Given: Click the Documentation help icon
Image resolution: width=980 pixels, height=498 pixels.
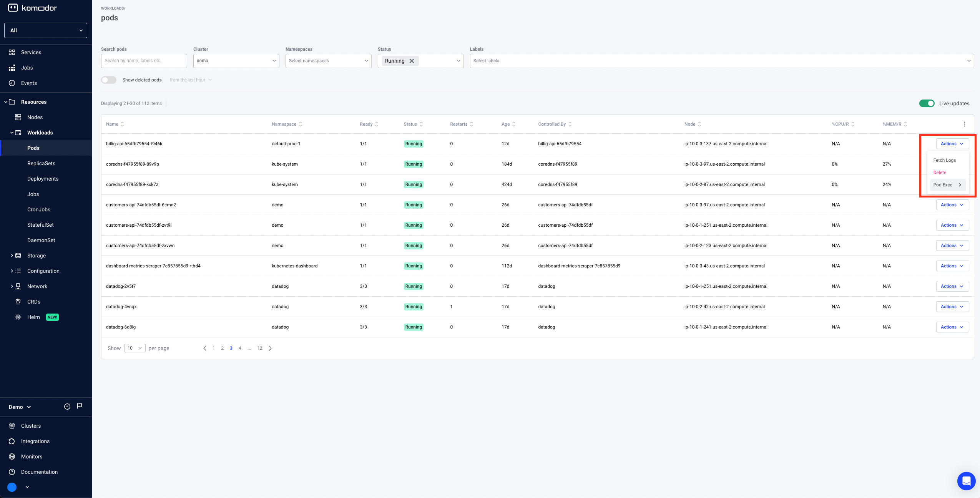Looking at the screenshot, I should click(12, 472).
